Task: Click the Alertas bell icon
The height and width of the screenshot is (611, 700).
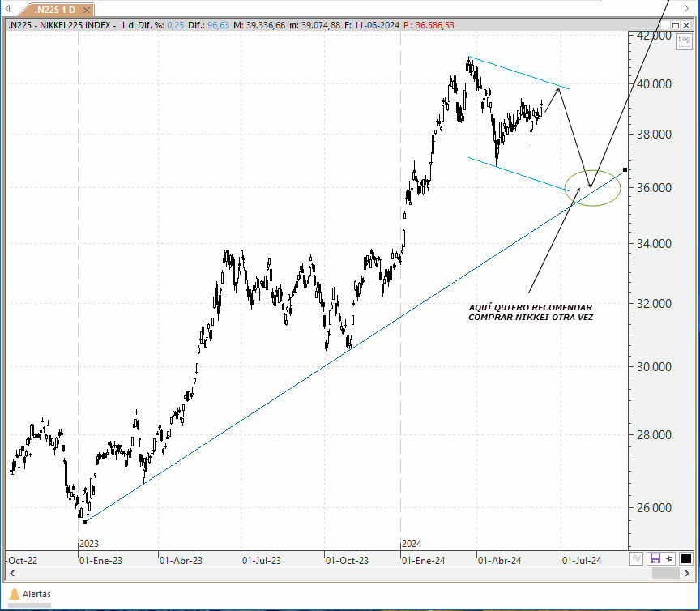Action: tap(15, 594)
